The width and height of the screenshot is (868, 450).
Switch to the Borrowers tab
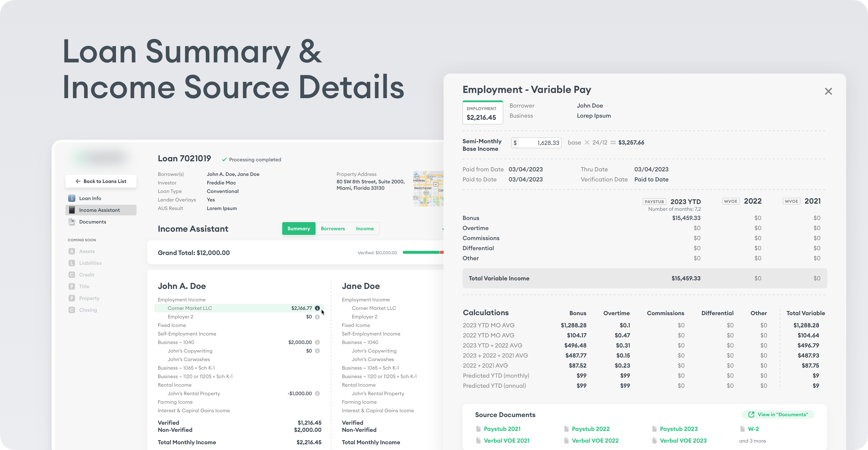tap(333, 229)
